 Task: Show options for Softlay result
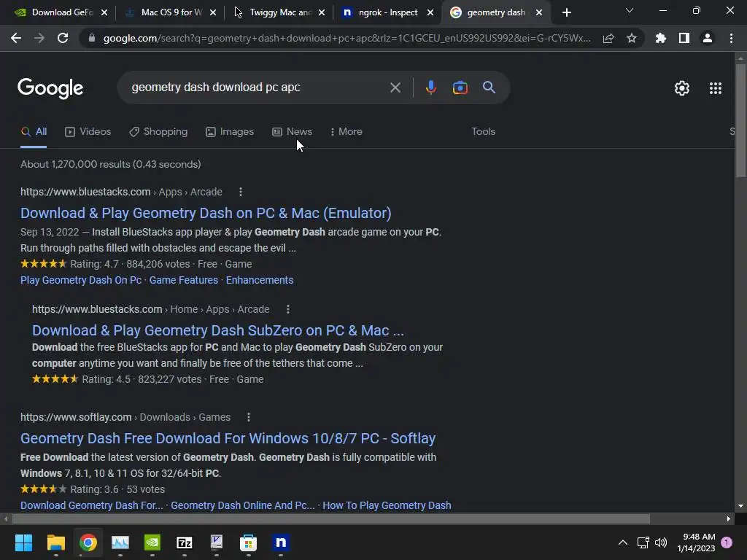pyautogui.click(x=248, y=418)
